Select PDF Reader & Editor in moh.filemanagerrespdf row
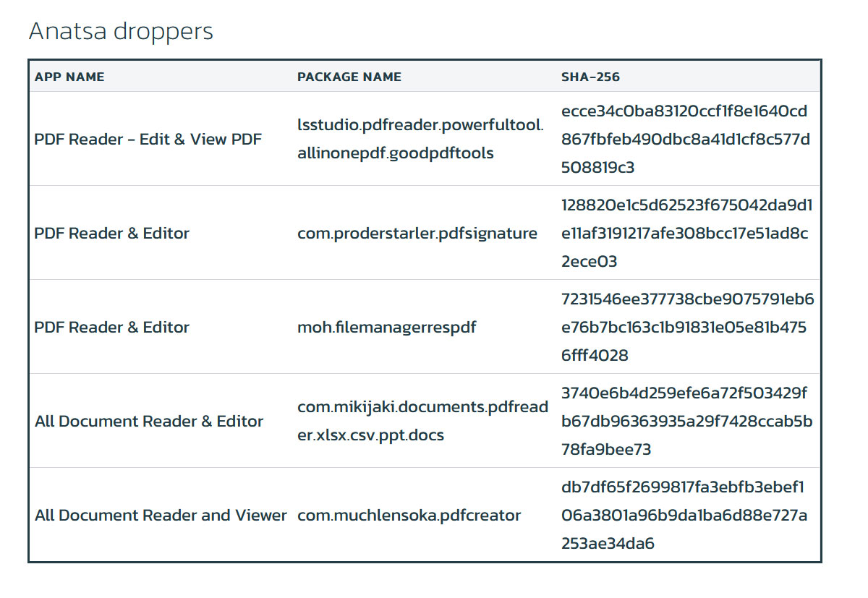The height and width of the screenshot is (598, 868). [112, 327]
